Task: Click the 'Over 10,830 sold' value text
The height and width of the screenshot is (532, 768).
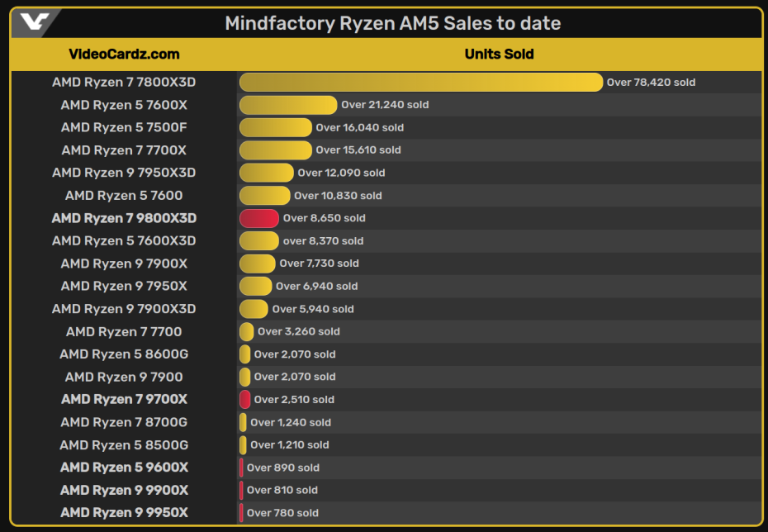Action: (x=338, y=196)
